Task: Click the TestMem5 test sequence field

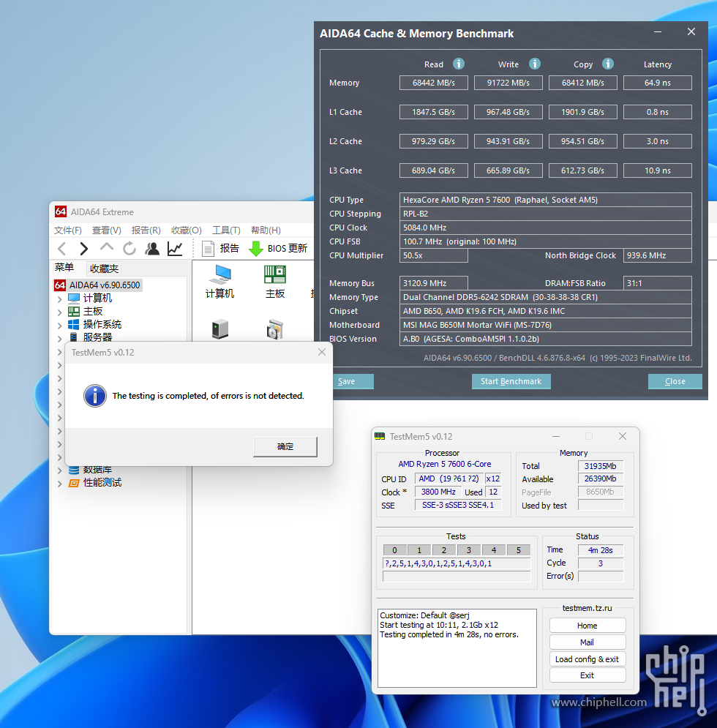Action: click(457, 563)
